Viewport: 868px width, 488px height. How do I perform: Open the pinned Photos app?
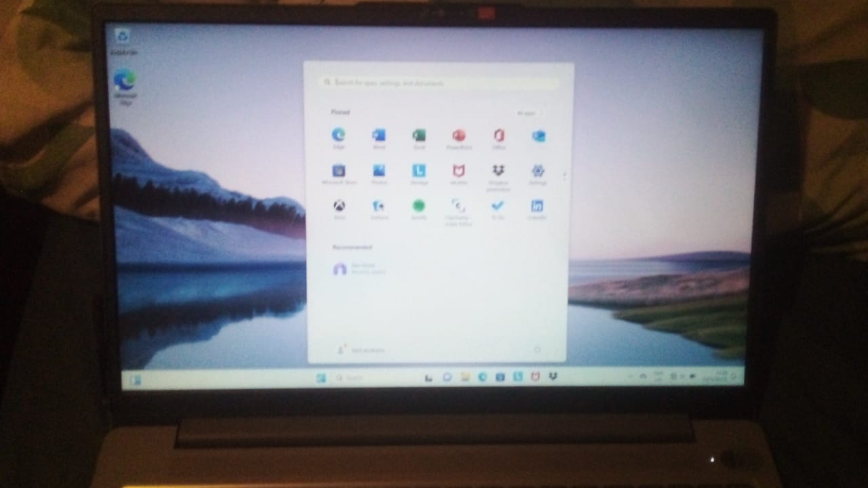378,171
